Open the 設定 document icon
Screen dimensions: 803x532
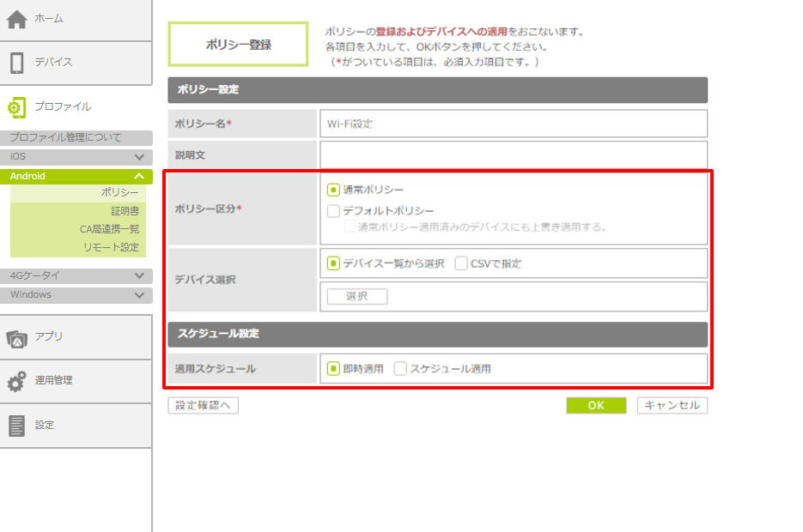click(17, 426)
